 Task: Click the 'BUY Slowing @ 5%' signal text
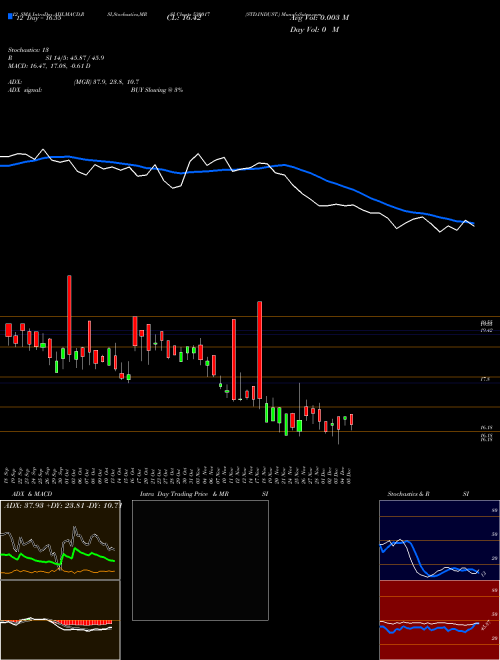(x=157, y=90)
